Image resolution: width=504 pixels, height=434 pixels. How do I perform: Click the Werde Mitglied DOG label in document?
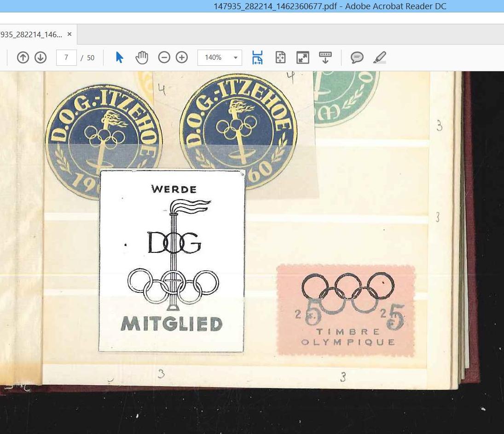[x=171, y=261]
